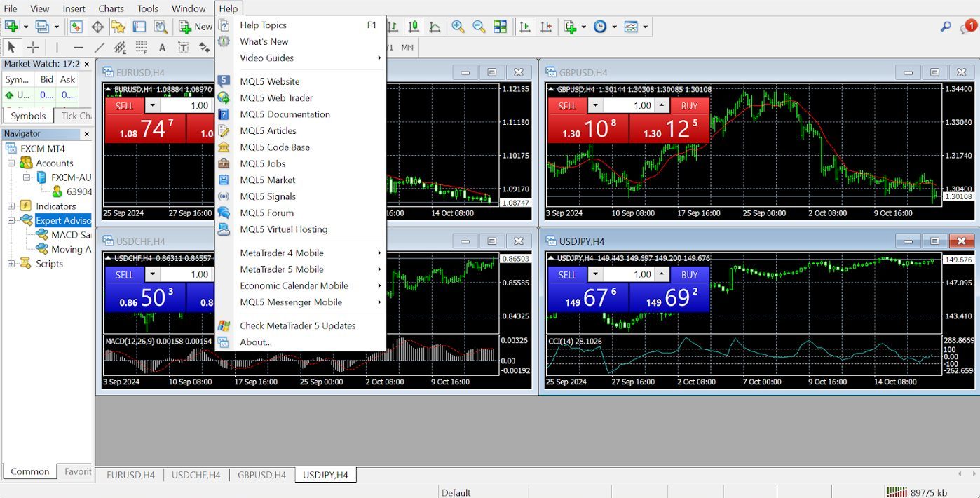
Task: Open the Profiles toolbar icon
Action: [x=42, y=27]
